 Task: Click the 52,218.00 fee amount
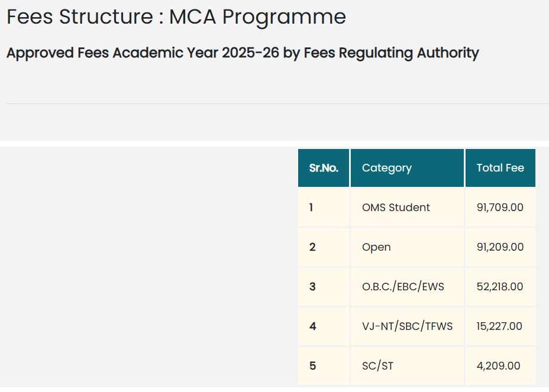[x=500, y=287]
